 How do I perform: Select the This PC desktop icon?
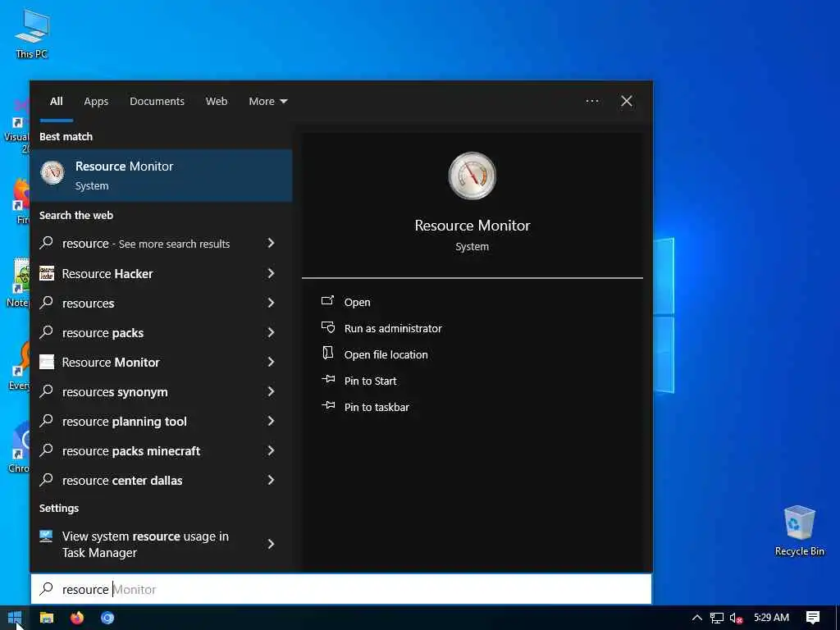[x=32, y=33]
